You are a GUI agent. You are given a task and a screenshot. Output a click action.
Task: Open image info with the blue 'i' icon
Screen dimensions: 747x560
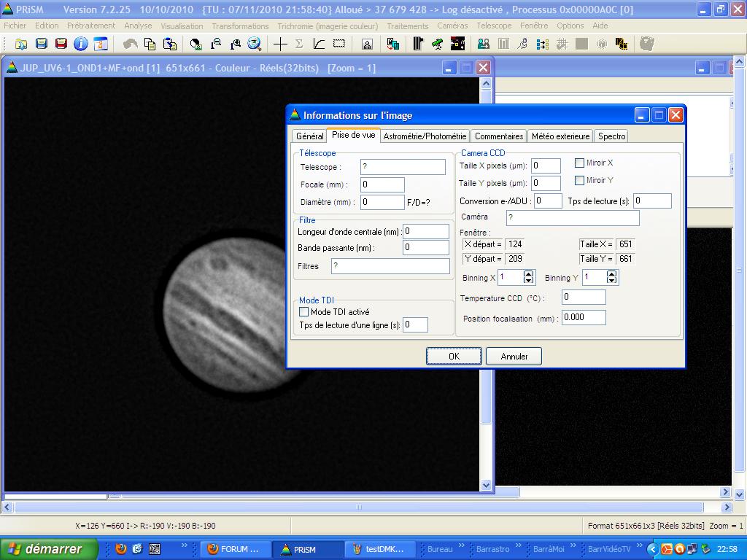point(81,44)
